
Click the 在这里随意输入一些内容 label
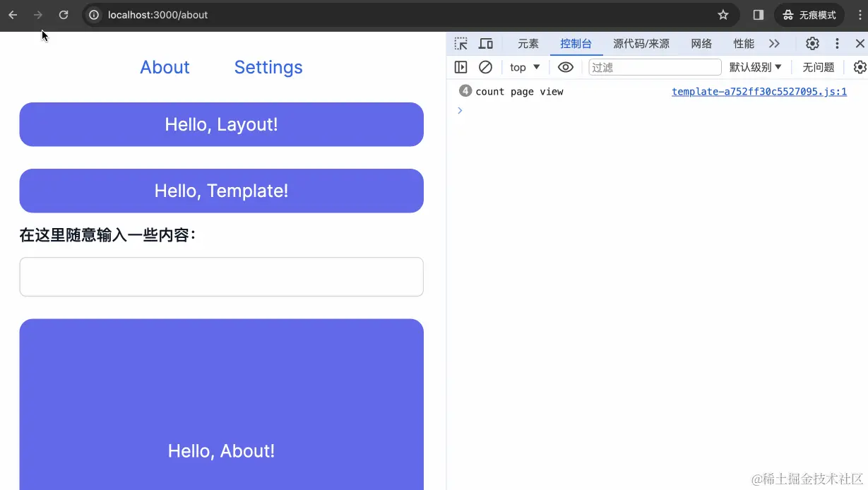pos(107,235)
